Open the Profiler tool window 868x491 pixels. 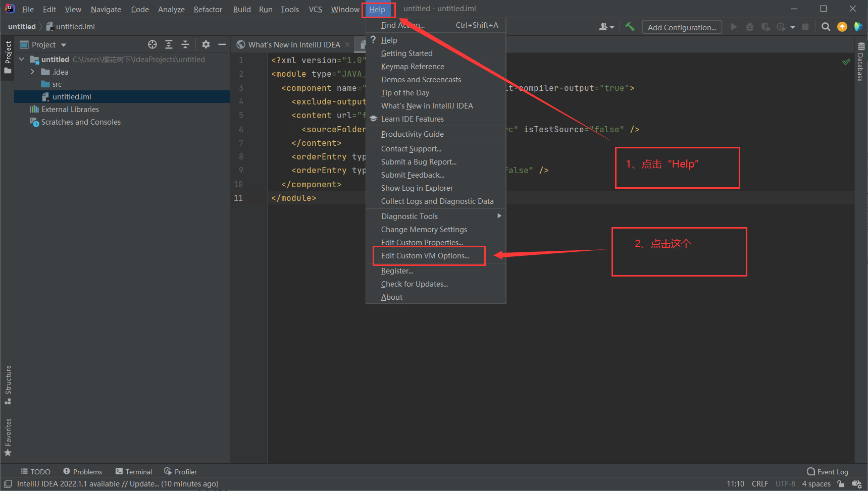[180, 472]
